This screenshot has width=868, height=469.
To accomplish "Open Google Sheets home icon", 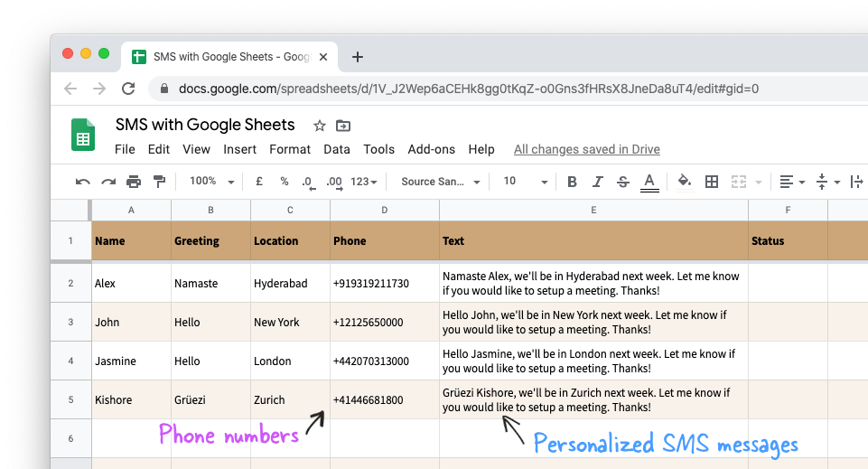I will point(83,135).
